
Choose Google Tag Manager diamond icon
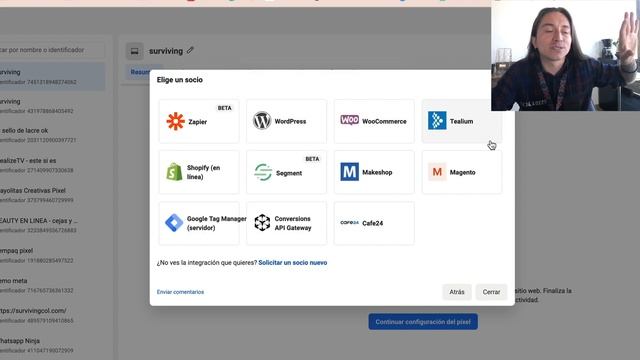(x=174, y=223)
